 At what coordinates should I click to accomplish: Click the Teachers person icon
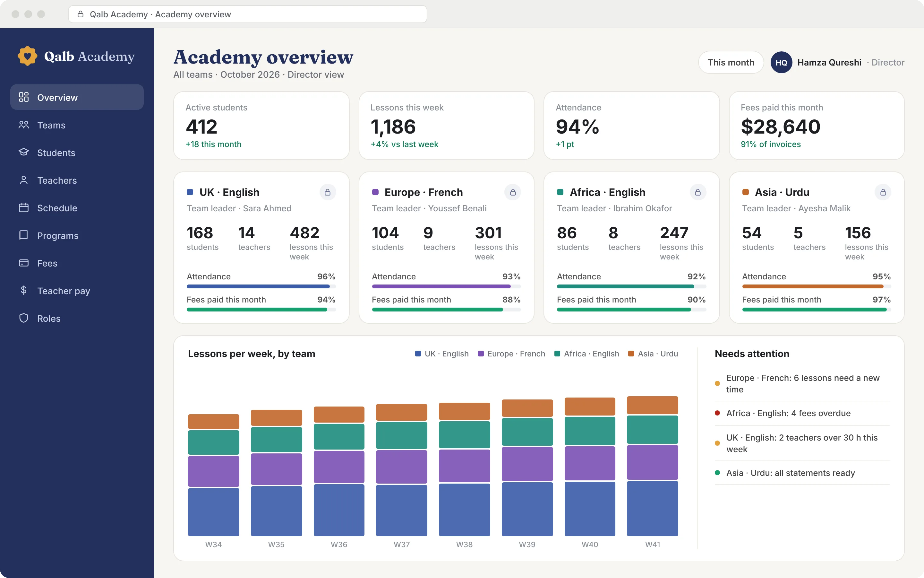[x=24, y=180]
